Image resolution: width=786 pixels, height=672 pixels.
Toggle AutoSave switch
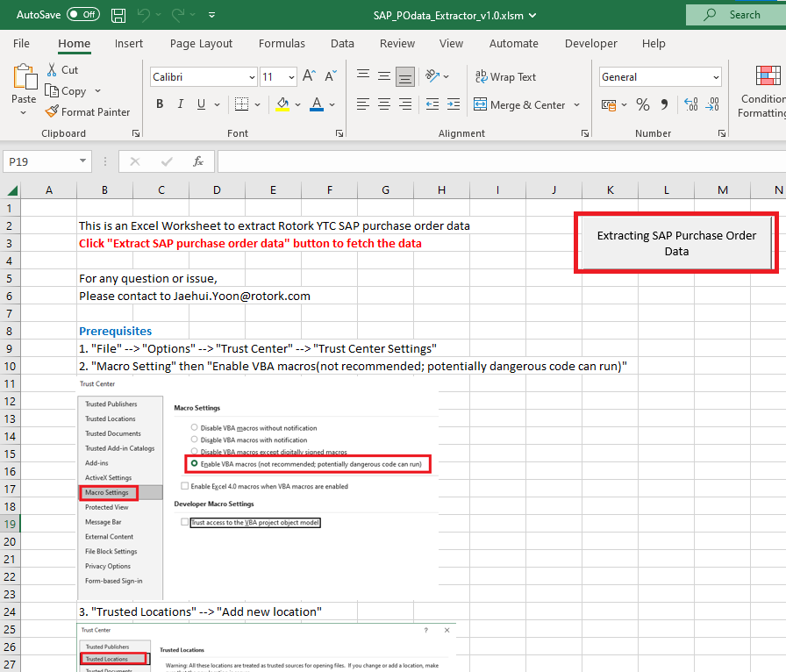(83, 15)
